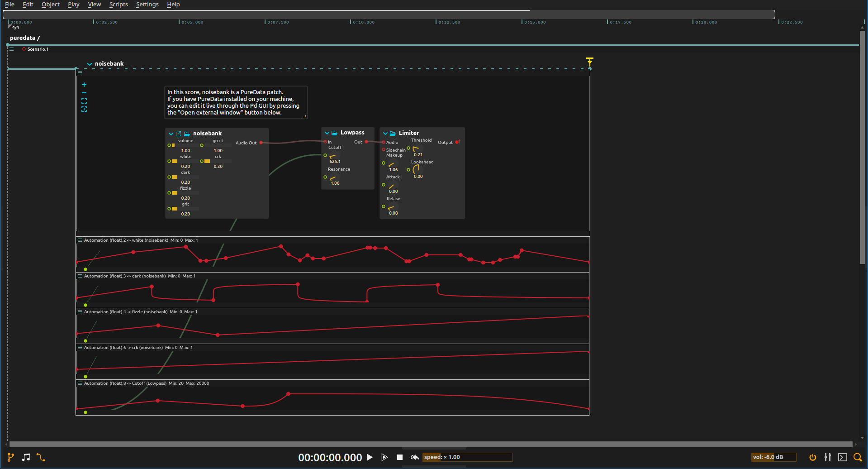
Task: Open global search with the magnifier icon
Action: point(858,457)
